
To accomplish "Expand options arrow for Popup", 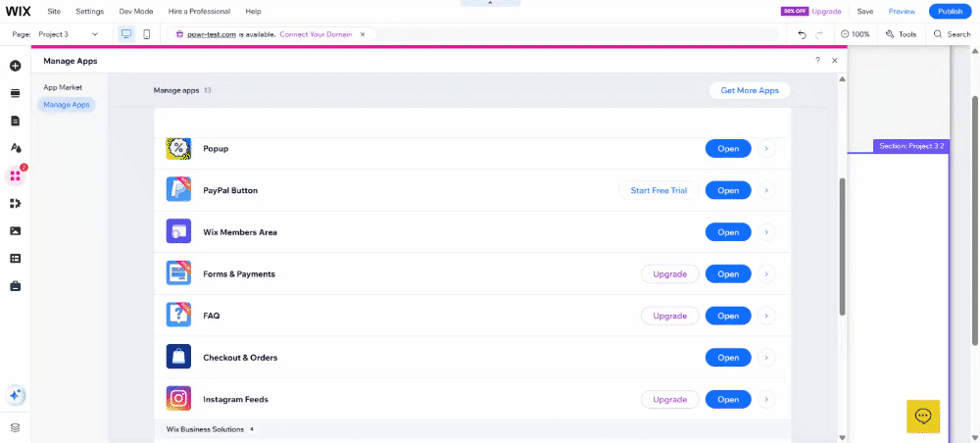I will pyautogui.click(x=767, y=149).
